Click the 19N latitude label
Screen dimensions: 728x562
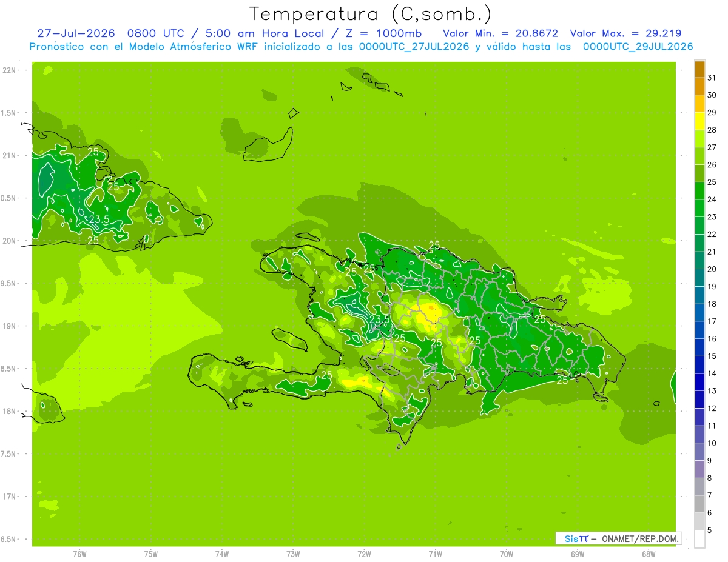pos(10,326)
